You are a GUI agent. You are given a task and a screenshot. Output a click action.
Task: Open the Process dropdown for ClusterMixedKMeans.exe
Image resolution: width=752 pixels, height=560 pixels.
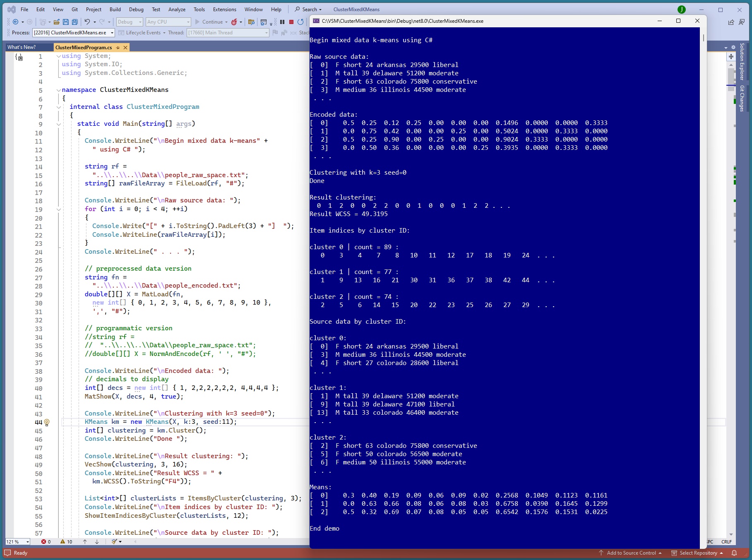click(112, 33)
